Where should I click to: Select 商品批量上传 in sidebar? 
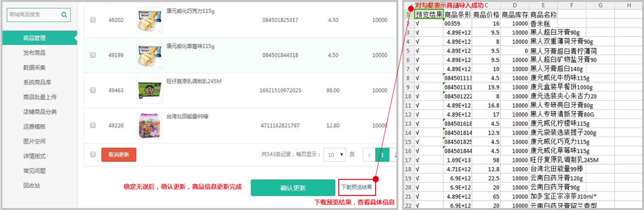coord(40,97)
